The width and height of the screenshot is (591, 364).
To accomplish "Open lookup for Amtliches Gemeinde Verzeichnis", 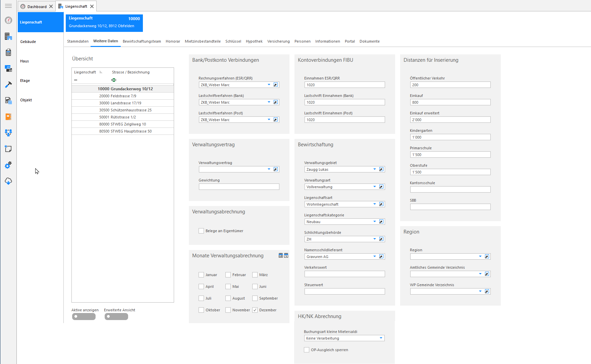I will (x=487, y=274).
